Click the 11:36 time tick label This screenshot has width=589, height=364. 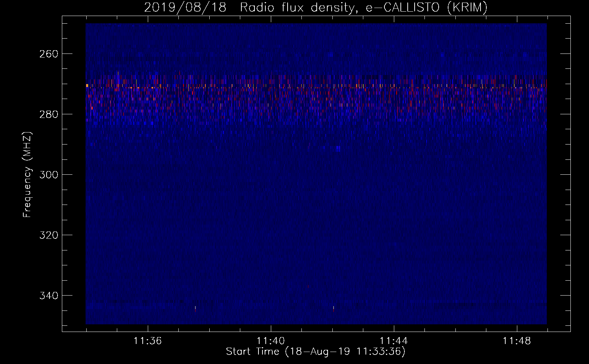[147, 341]
